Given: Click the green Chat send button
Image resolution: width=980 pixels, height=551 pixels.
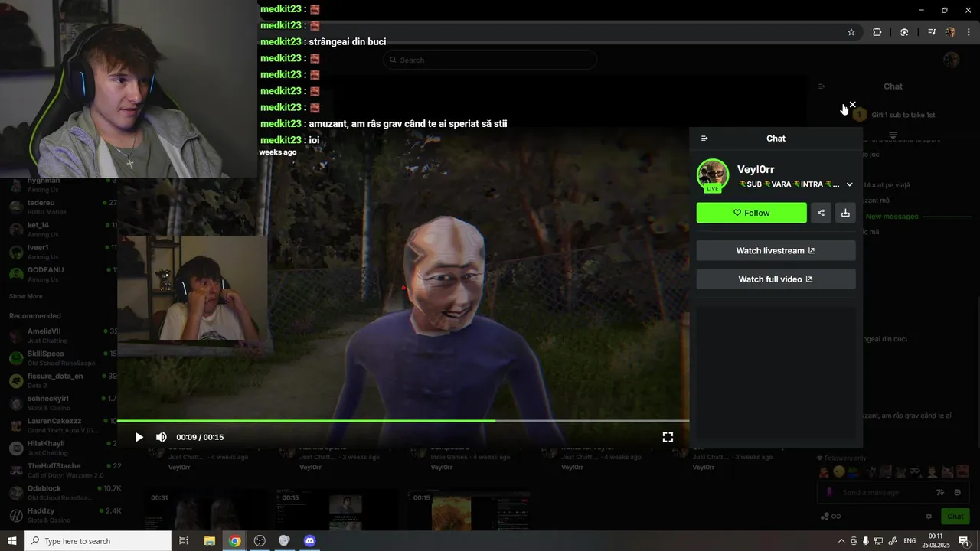Looking at the screenshot, I should 955,517.
